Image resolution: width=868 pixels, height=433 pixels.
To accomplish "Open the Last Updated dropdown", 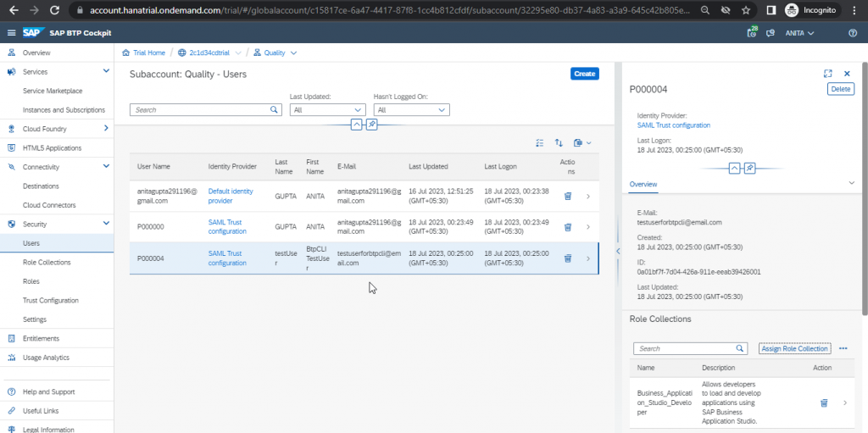I will (x=328, y=109).
